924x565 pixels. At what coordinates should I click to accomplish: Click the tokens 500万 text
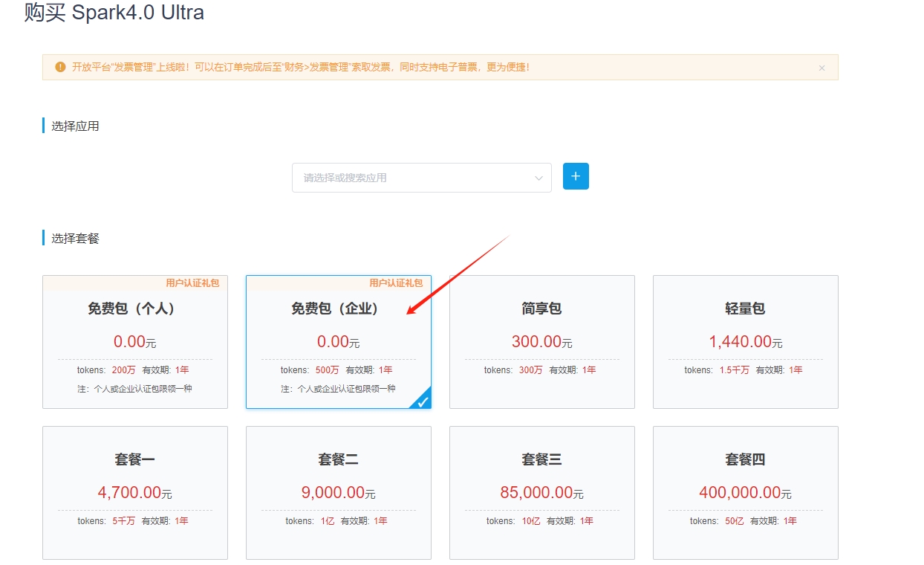[x=310, y=370]
